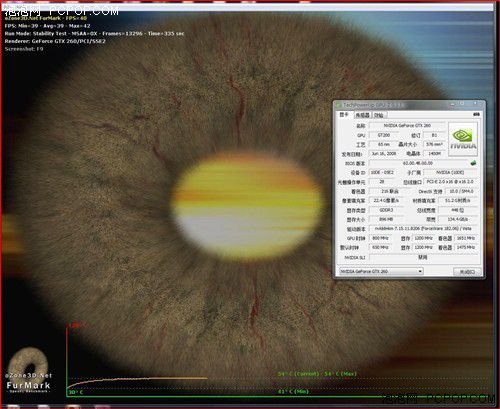Click the GPU-Z title bar app icon
500x409 pixels.
(339, 105)
